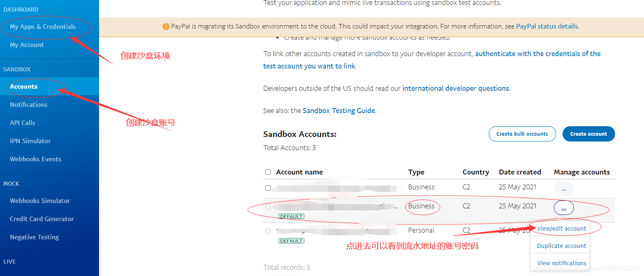Check the default Business account checkbox
The image size is (644, 276).
[268, 207]
